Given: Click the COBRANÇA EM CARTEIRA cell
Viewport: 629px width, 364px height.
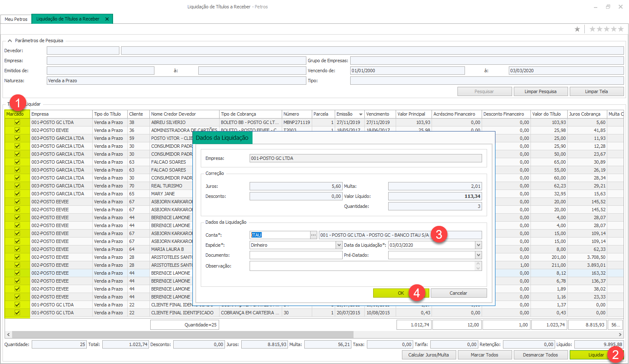Looking at the screenshot, I should coord(250,313).
